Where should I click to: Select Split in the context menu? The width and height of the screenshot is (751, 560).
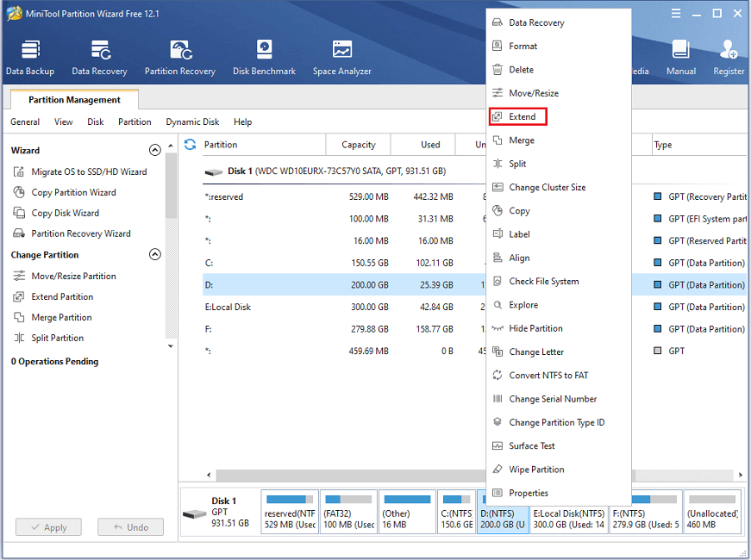click(x=559, y=164)
